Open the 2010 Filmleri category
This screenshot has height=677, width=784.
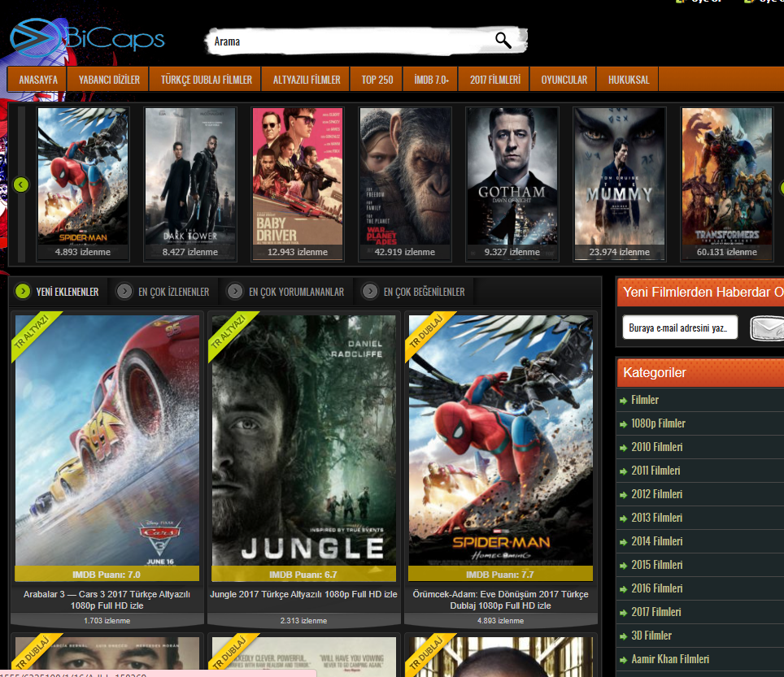pyautogui.click(x=656, y=447)
